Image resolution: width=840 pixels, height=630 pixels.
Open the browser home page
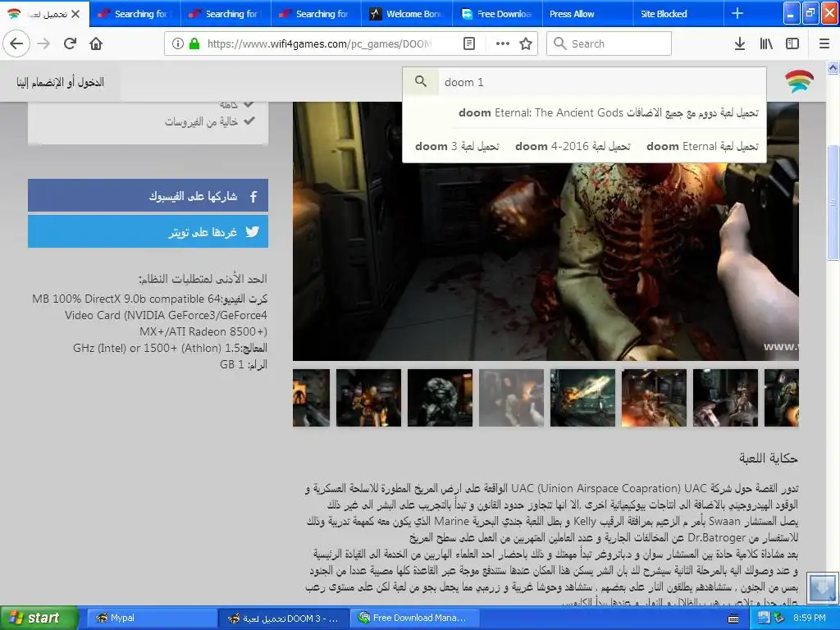96,43
